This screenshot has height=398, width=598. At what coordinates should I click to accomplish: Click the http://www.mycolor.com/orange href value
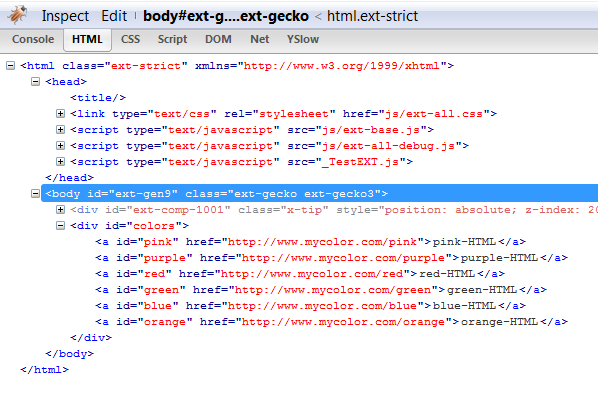(x=343, y=322)
